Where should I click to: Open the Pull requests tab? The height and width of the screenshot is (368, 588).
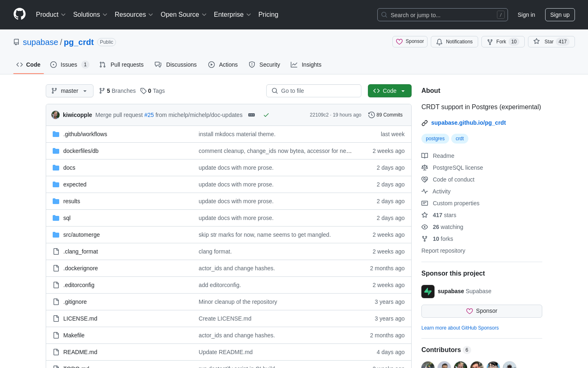[122, 65]
